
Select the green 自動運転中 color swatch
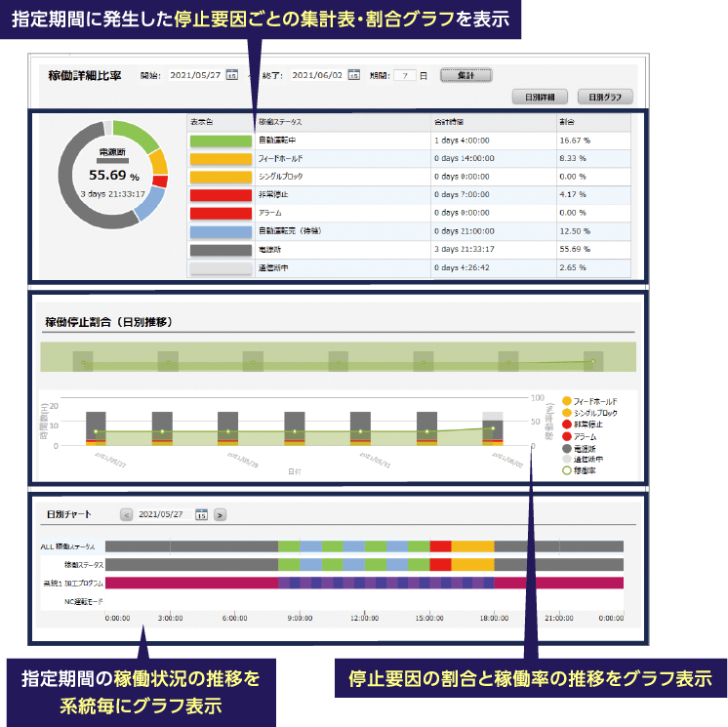coord(221,141)
